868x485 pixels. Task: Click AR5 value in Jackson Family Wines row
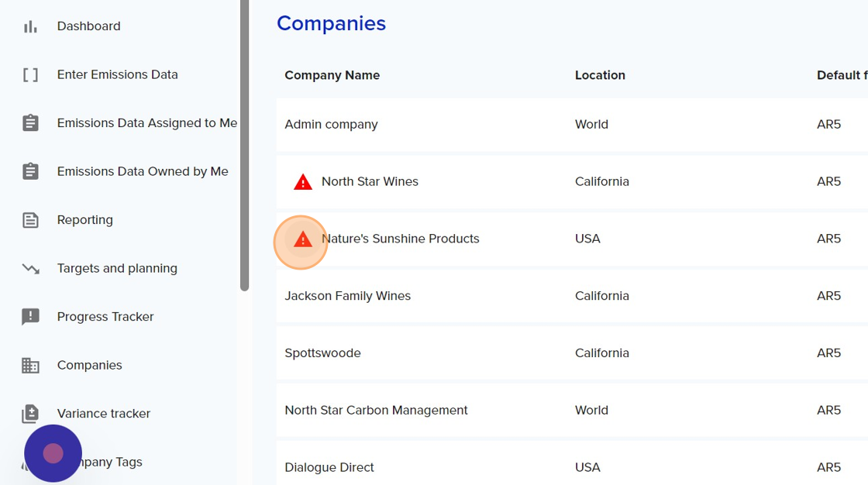[x=828, y=296]
